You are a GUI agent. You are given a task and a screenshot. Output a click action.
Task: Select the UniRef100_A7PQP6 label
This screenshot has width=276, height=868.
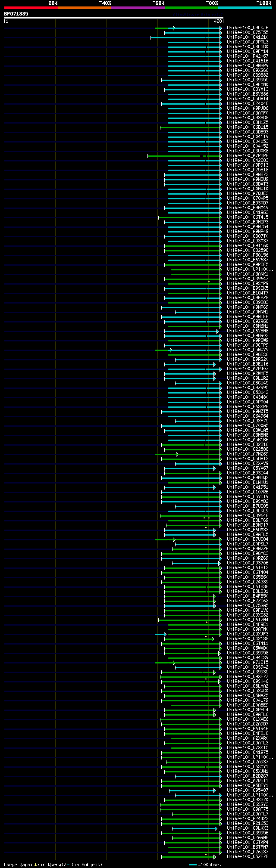[248, 155]
